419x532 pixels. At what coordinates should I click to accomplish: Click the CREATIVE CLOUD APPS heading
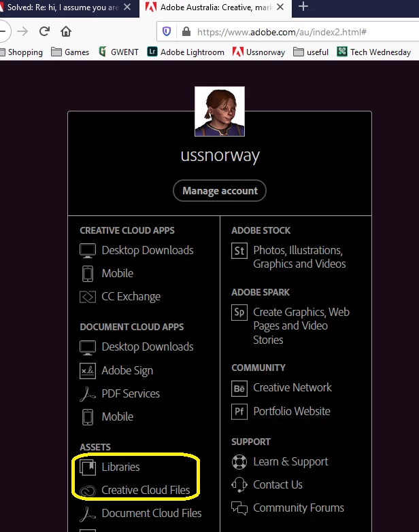click(127, 230)
